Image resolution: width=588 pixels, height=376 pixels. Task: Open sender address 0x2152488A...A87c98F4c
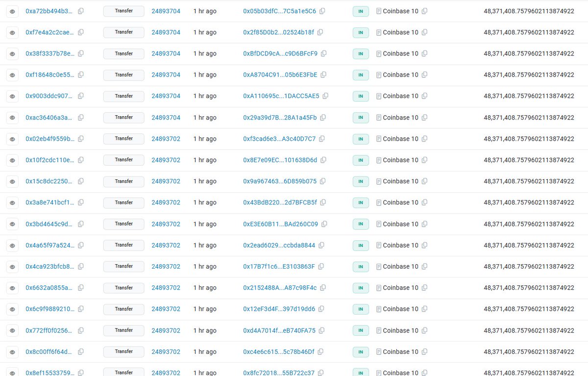click(x=280, y=288)
